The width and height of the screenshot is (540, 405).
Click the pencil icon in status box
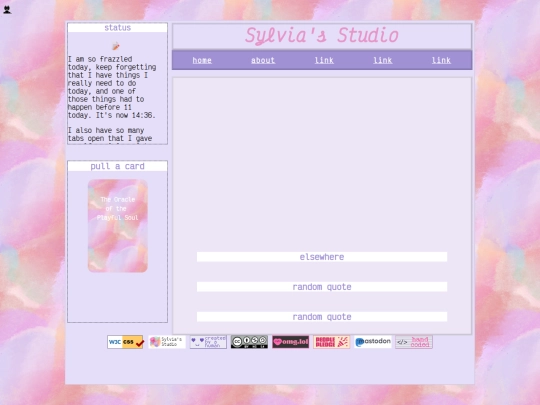click(116, 46)
